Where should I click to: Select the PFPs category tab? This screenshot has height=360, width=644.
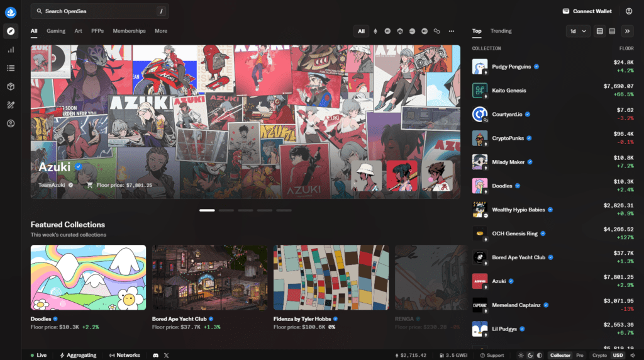pyautogui.click(x=97, y=31)
